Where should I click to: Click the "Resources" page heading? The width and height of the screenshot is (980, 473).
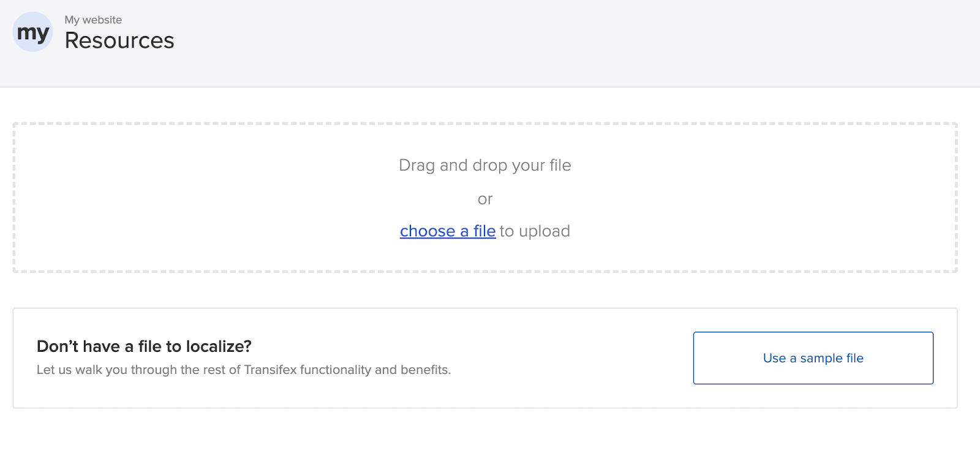[x=119, y=40]
